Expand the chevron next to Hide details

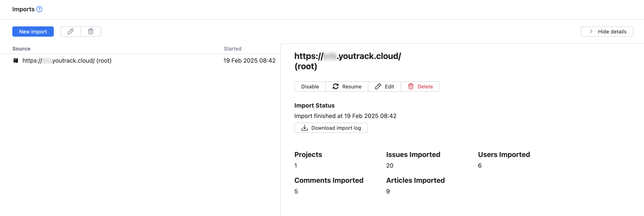pos(591,31)
